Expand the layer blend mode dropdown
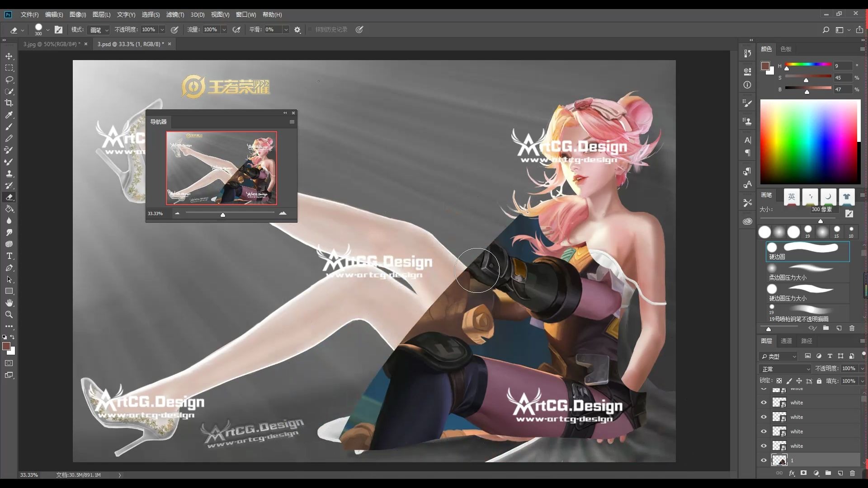 coord(785,369)
